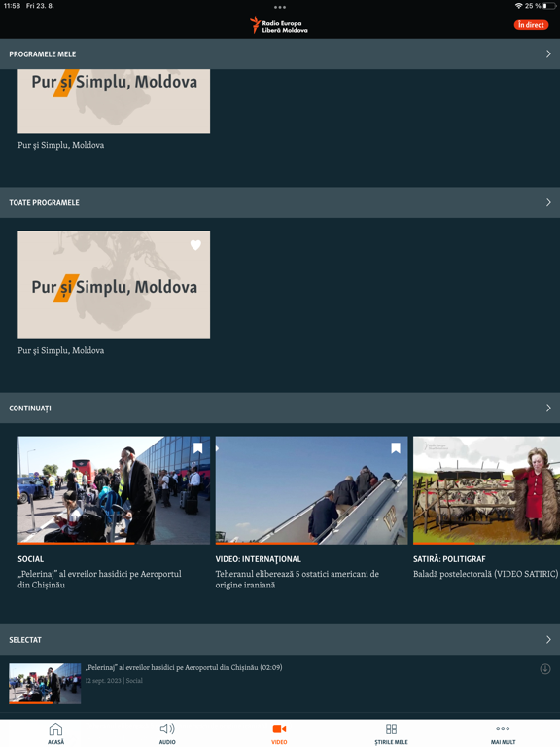Viewport: 560px width, 747px height.
Task: Play the hasidic pilgrims airport video thumbnail
Action: point(114,490)
